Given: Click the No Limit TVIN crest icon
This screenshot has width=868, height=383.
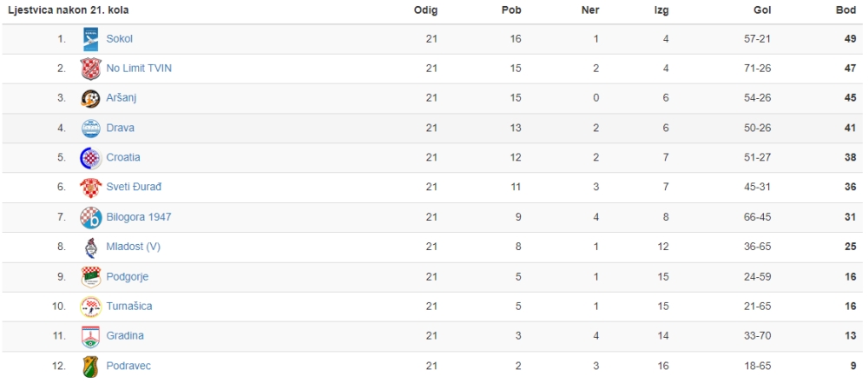Looking at the screenshot, I should (x=90, y=69).
